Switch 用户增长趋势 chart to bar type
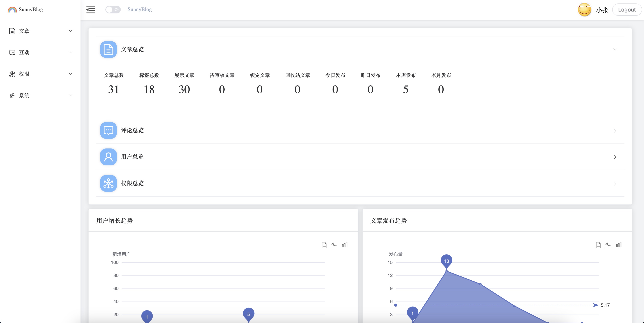 click(345, 245)
